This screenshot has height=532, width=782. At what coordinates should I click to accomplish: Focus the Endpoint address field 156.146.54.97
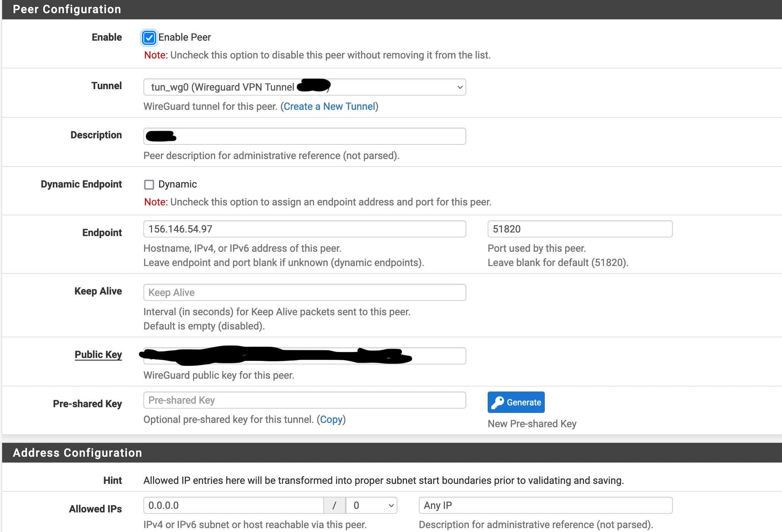304,229
